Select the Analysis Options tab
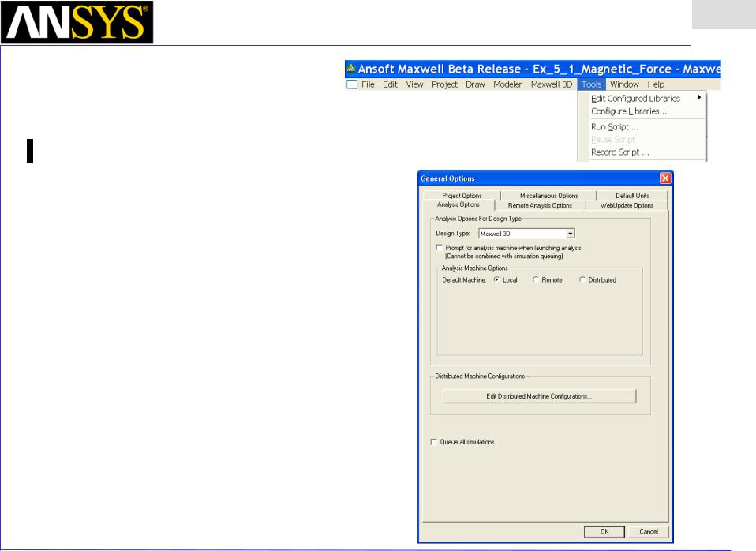The image size is (756, 551). click(x=458, y=204)
